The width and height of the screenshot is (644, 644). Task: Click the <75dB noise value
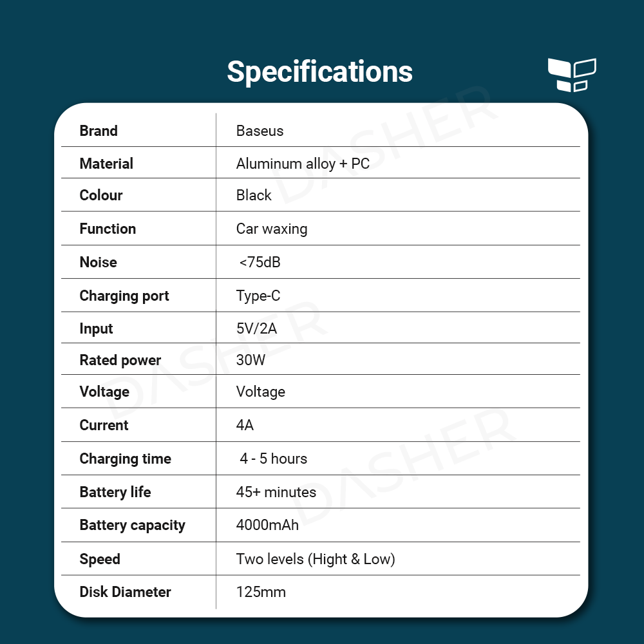[260, 262]
